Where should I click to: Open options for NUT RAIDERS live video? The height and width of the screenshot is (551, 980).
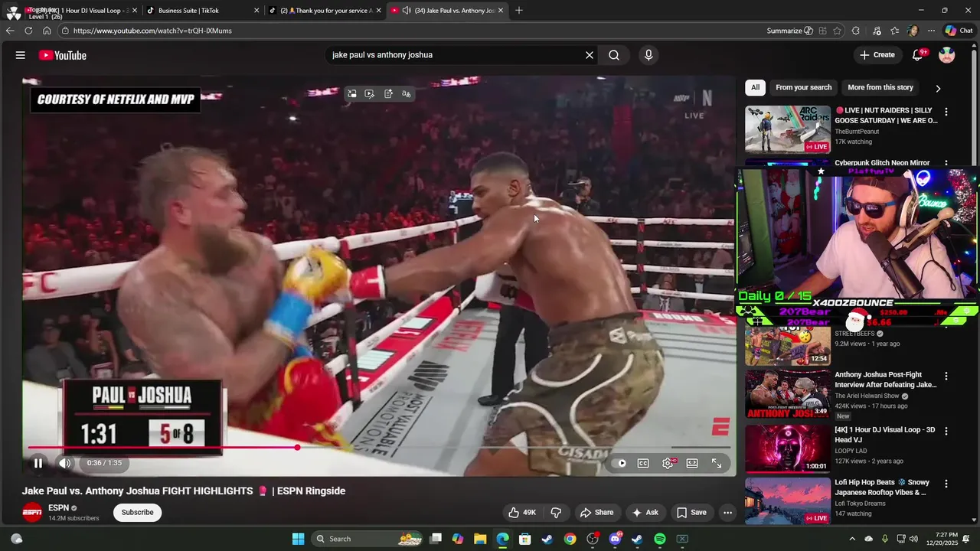pyautogui.click(x=946, y=112)
